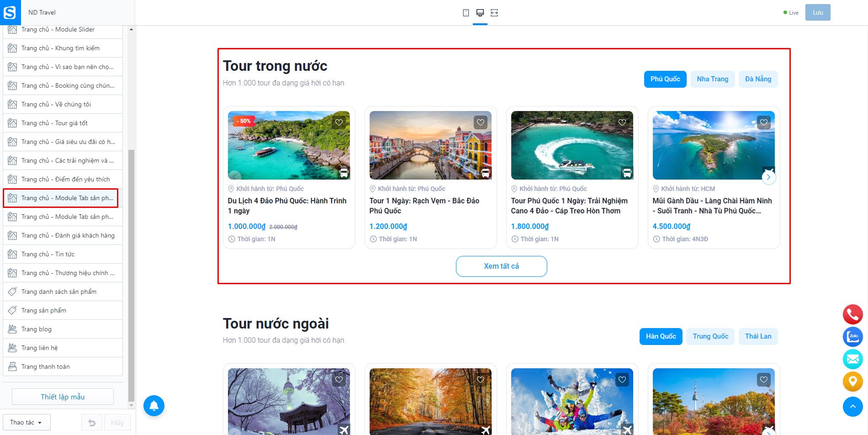Open Trang chủ - Tin tức section
This screenshot has height=435, width=868.
[63, 254]
